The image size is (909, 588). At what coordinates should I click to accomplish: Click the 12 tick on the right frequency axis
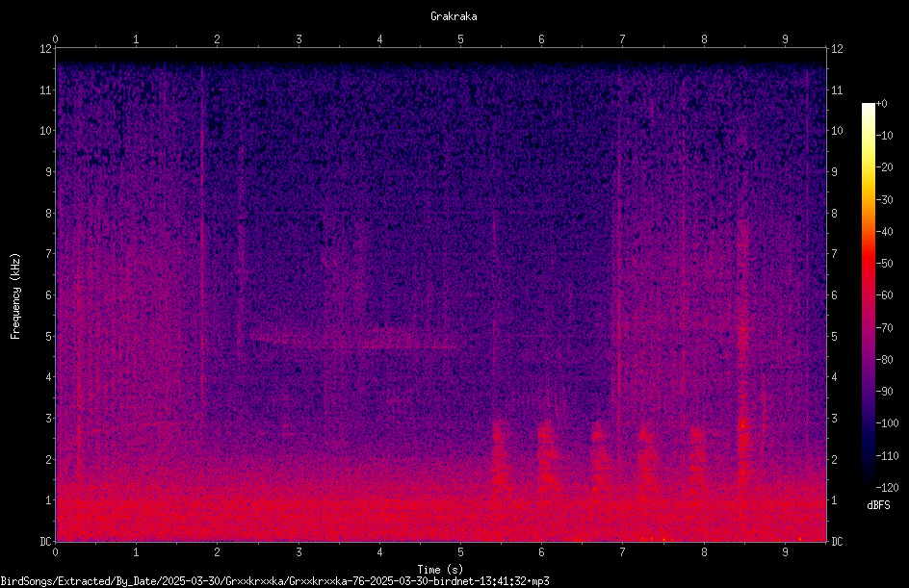point(837,49)
